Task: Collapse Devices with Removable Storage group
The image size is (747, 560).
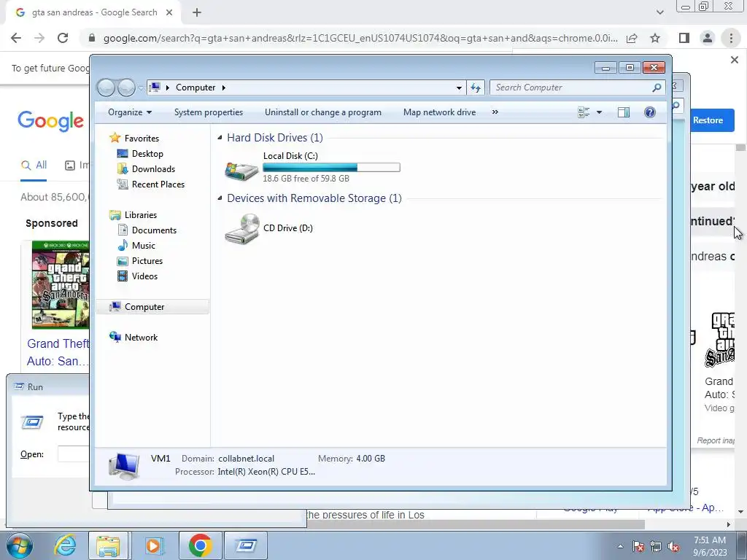Action: (x=220, y=198)
